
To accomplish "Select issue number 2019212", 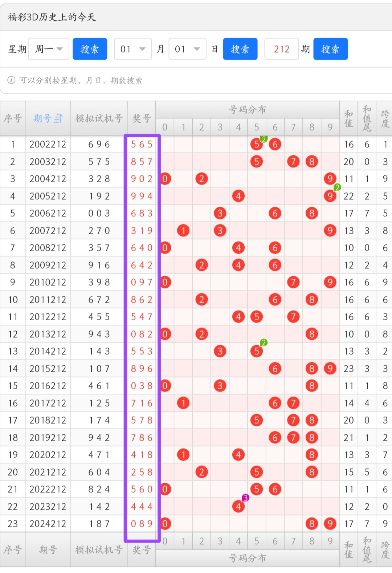I will pos(48,438).
